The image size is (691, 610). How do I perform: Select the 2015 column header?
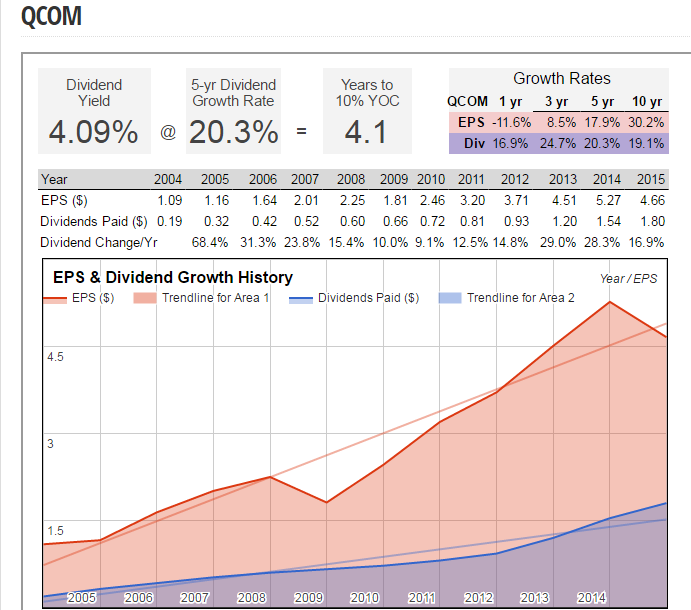tap(651, 179)
